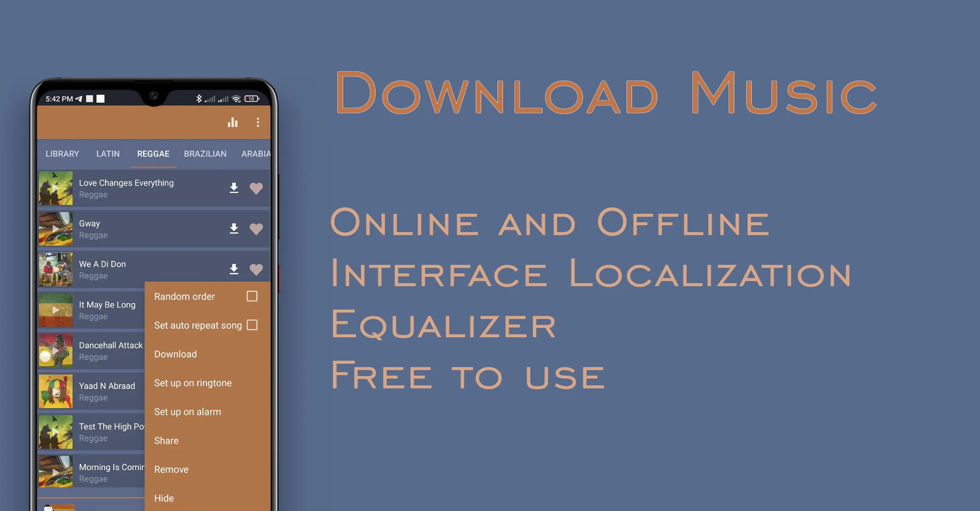Click the bar chart equalizer icon
The width and height of the screenshot is (980, 511).
(232, 122)
